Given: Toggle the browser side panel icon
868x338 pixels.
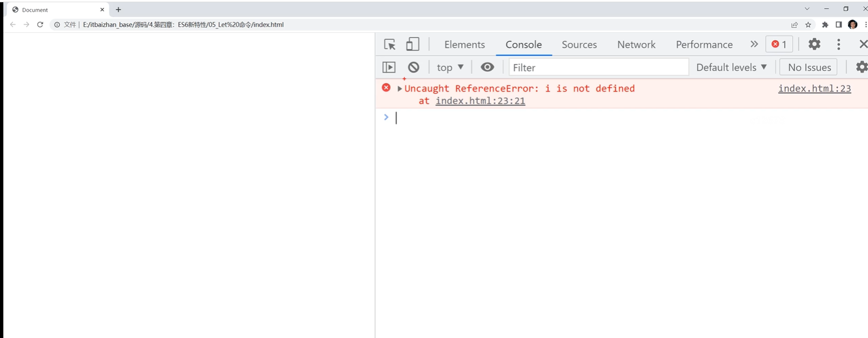Looking at the screenshot, I should coord(838,25).
